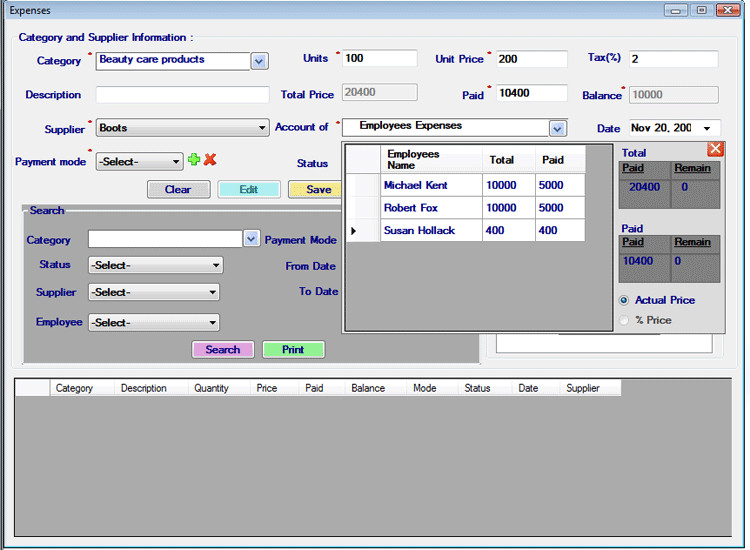
Task: Click the Supplier column header in results grid
Action: pyautogui.click(x=590, y=388)
